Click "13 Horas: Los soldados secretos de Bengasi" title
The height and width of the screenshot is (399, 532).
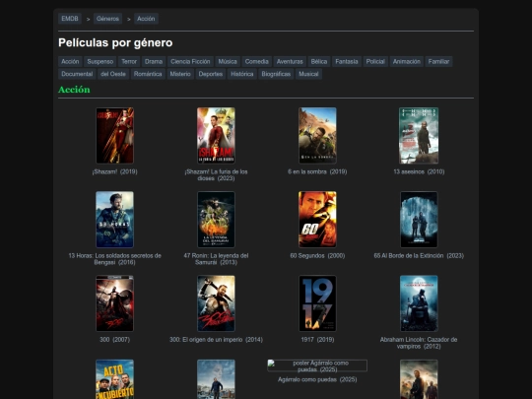point(114,259)
